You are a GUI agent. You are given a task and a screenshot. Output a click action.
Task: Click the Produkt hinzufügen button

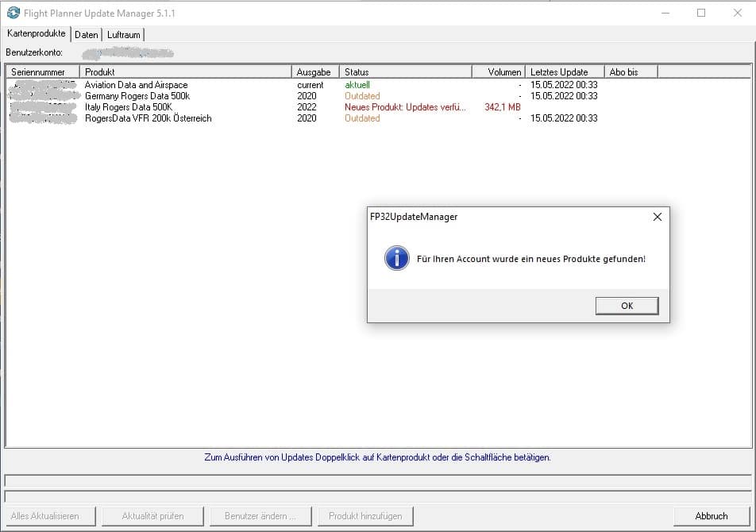[365, 516]
